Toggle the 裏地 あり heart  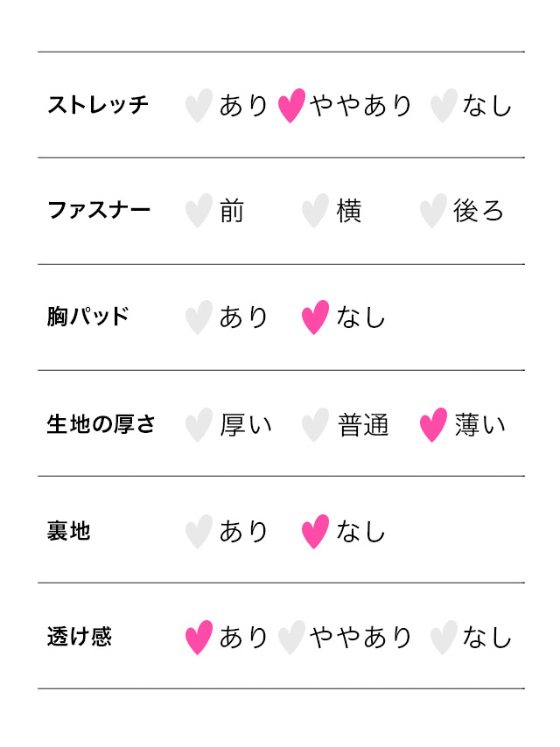point(199,532)
